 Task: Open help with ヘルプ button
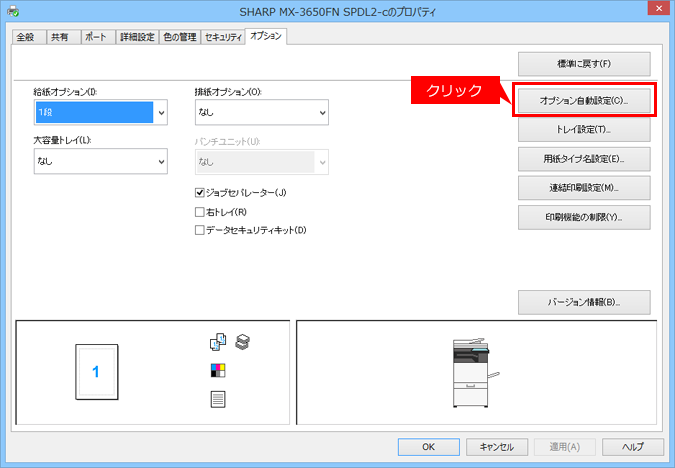coord(633,447)
